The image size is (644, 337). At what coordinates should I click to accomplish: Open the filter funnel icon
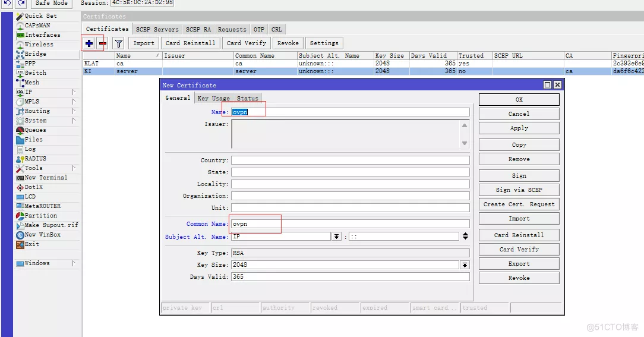pos(119,43)
